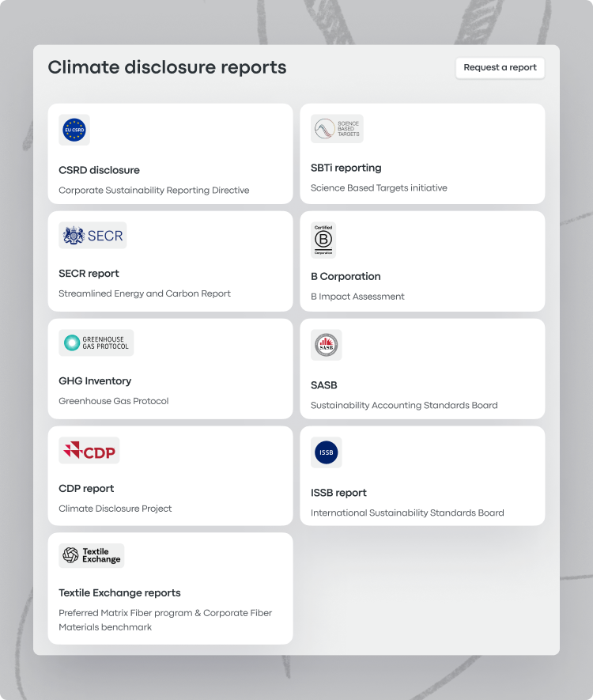Image resolution: width=593 pixels, height=700 pixels.
Task: Click the Climate disclosure reports heading
Action: (168, 67)
